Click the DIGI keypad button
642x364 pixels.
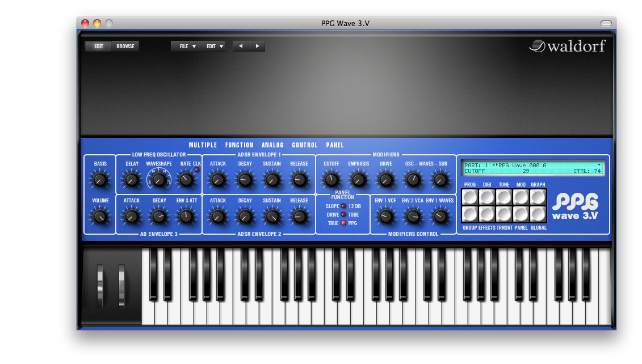pyautogui.click(x=487, y=197)
